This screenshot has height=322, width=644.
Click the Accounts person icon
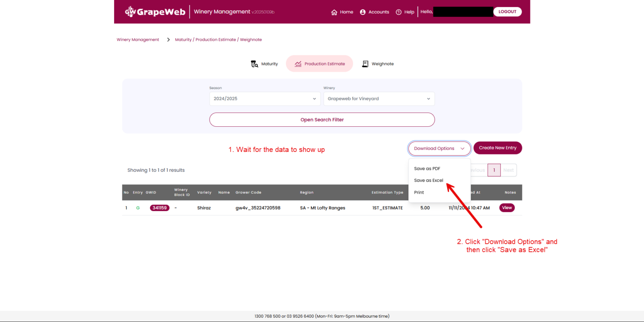click(363, 12)
